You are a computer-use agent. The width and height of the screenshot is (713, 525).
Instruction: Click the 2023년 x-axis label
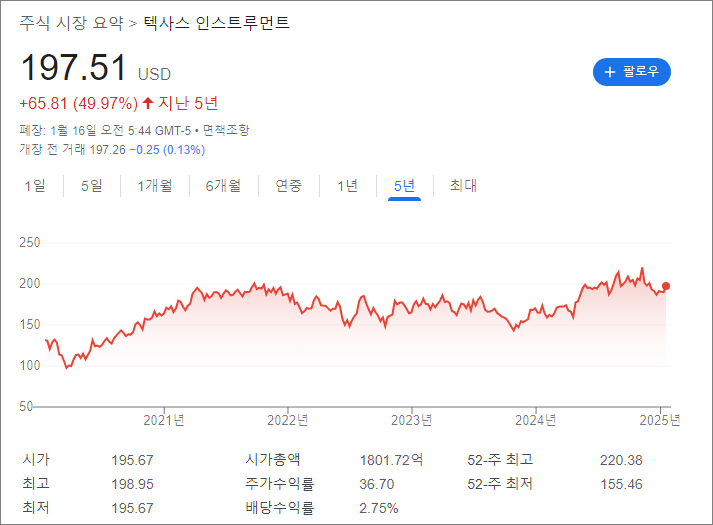point(412,420)
